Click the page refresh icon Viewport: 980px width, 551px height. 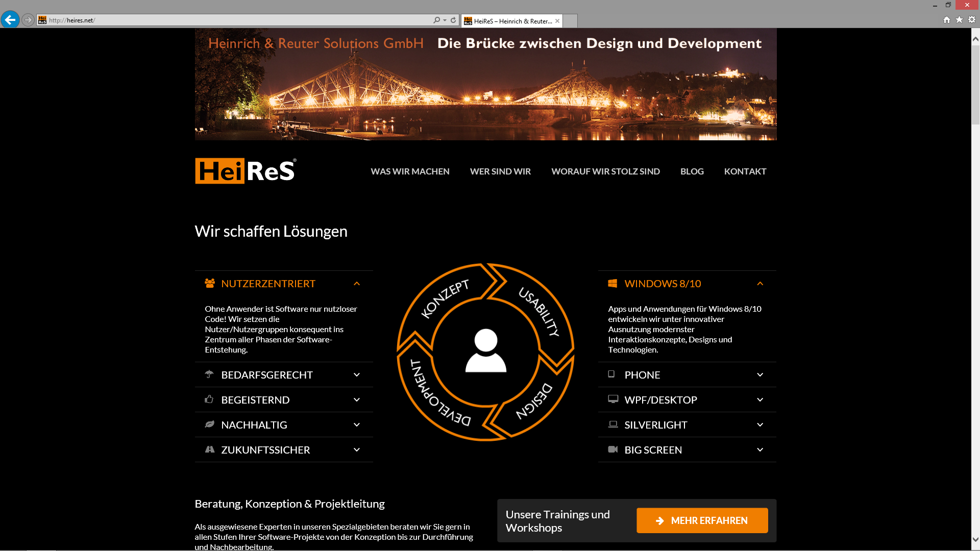point(453,20)
